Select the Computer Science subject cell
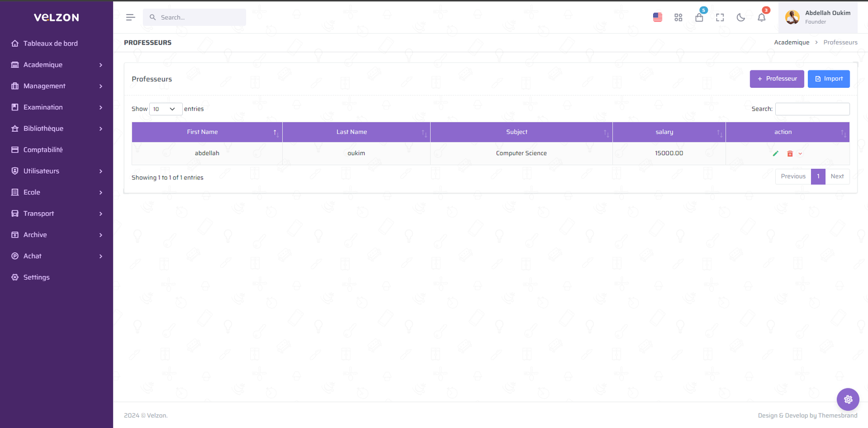868x428 pixels. (521, 154)
